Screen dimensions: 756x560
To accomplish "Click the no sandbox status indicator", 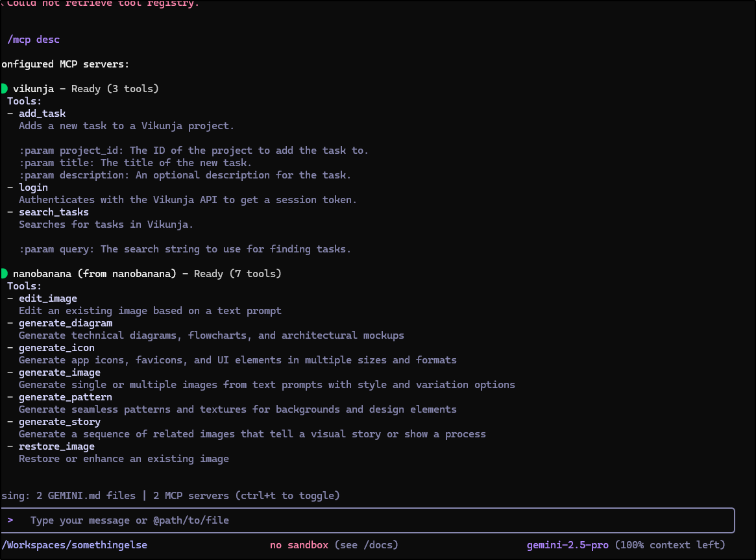I will point(299,545).
